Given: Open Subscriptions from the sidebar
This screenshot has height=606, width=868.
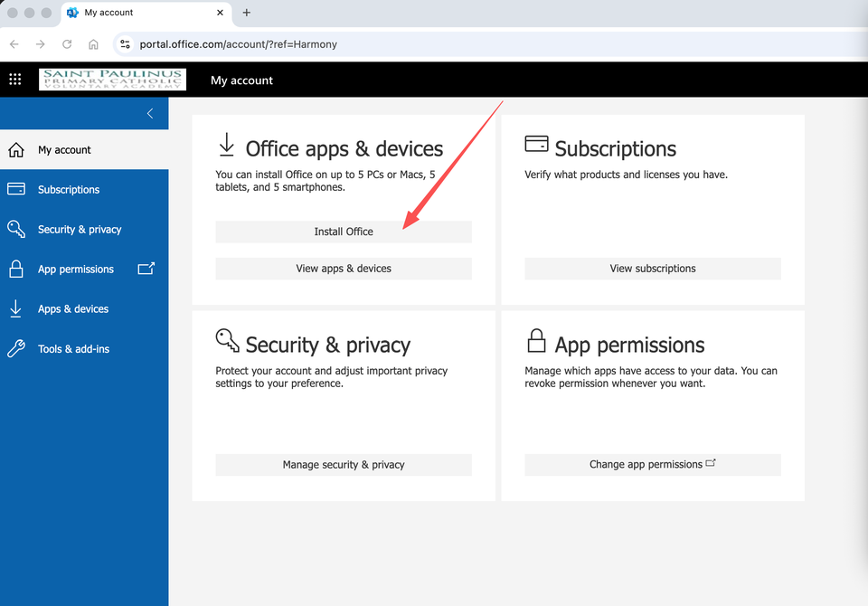Looking at the screenshot, I should point(69,190).
